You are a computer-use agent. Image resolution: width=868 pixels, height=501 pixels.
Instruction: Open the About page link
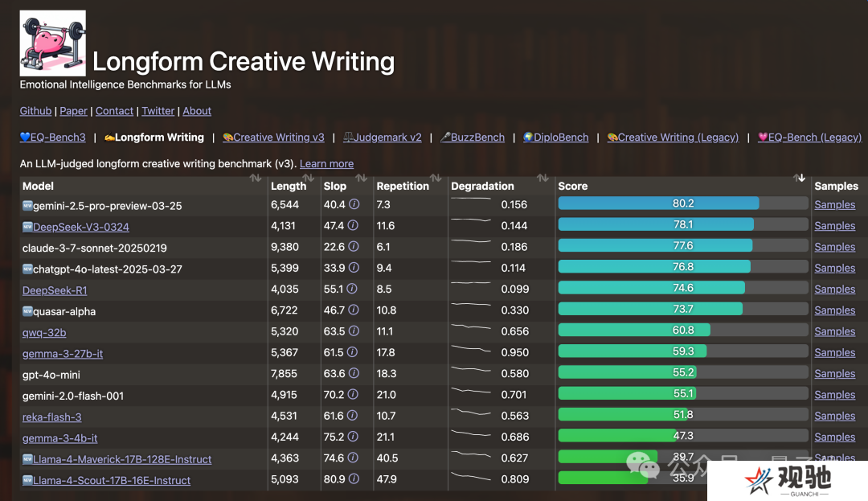point(197,111)
